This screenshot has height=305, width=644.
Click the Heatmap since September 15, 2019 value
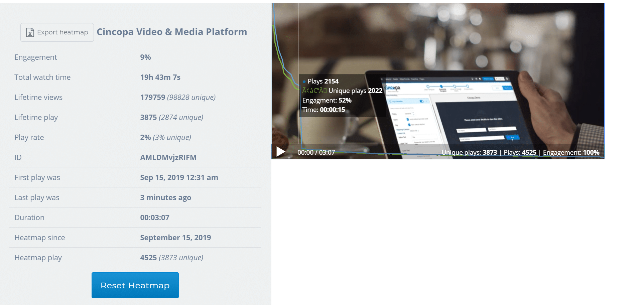(175, 238)
